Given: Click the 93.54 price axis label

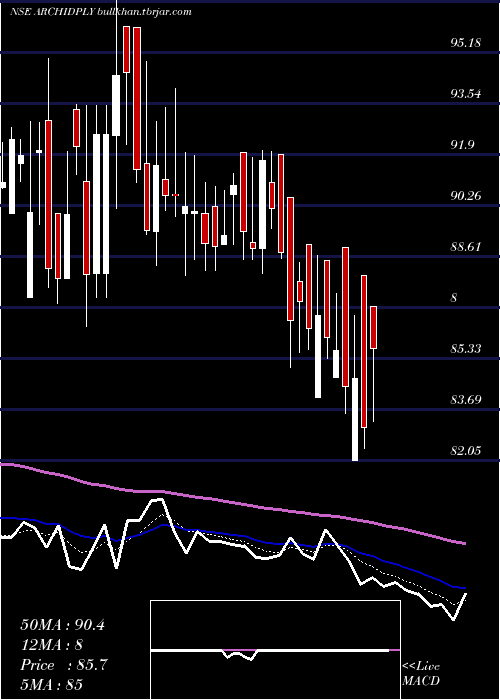Looking at the screenshot, I should coord(466,94).
